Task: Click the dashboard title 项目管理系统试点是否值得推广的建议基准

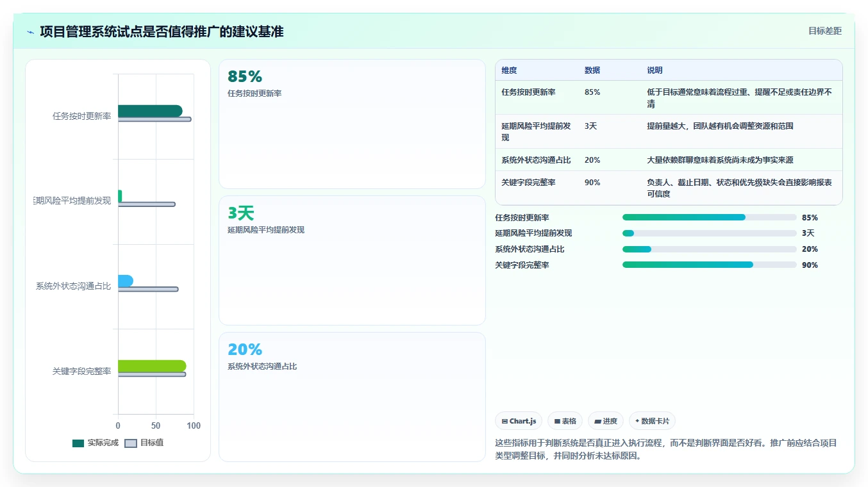Action: 162,32
